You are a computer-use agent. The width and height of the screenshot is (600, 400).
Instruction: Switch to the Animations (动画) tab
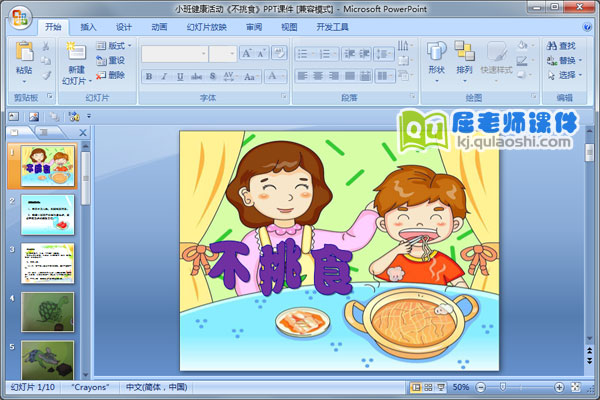[159, 27]
